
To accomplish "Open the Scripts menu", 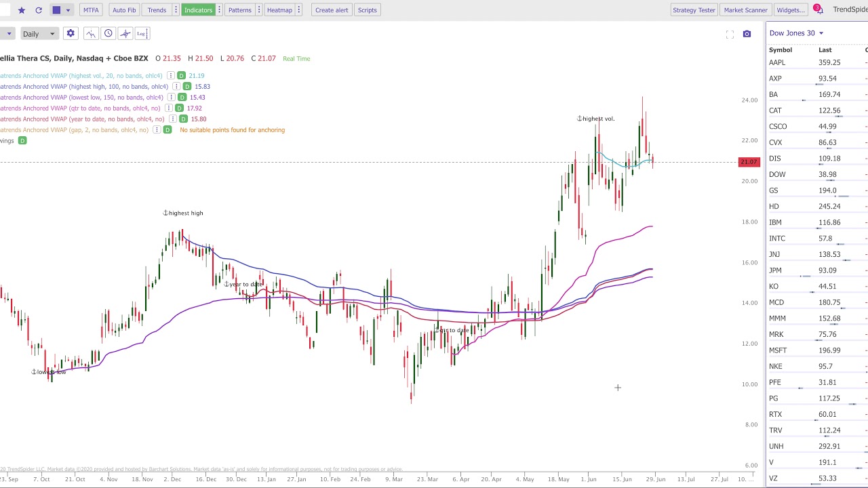I will point(367,10).
